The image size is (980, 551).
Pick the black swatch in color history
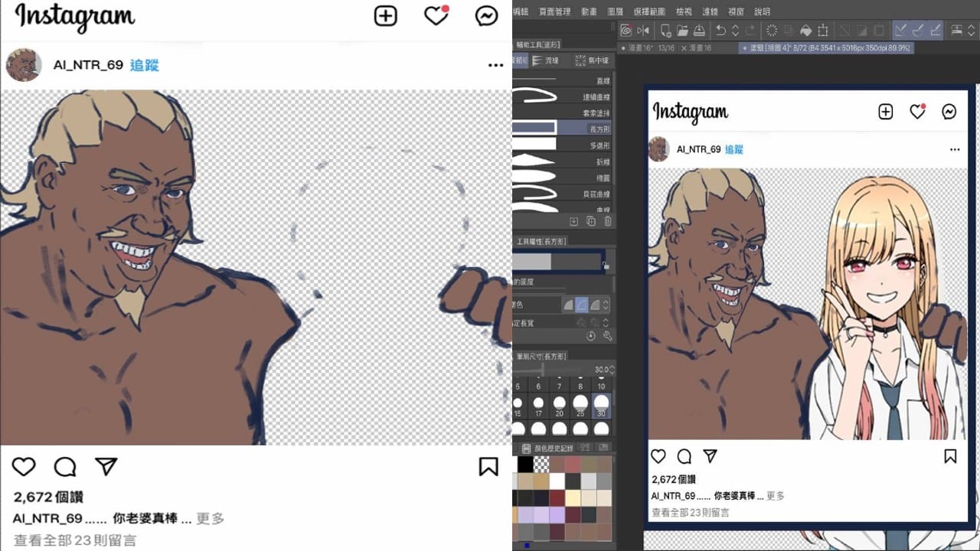tap(525, 464)
